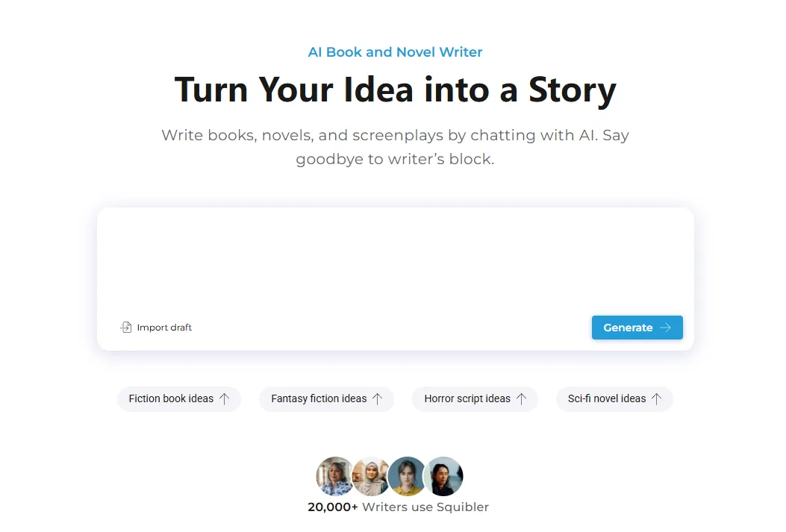Click the up arrow beside Fiction book ideas
This screenshot has height=532, width=786.
coord(225,398)
